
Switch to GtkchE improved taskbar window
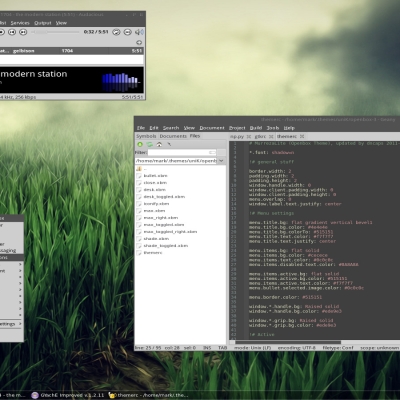click(67, 395)
